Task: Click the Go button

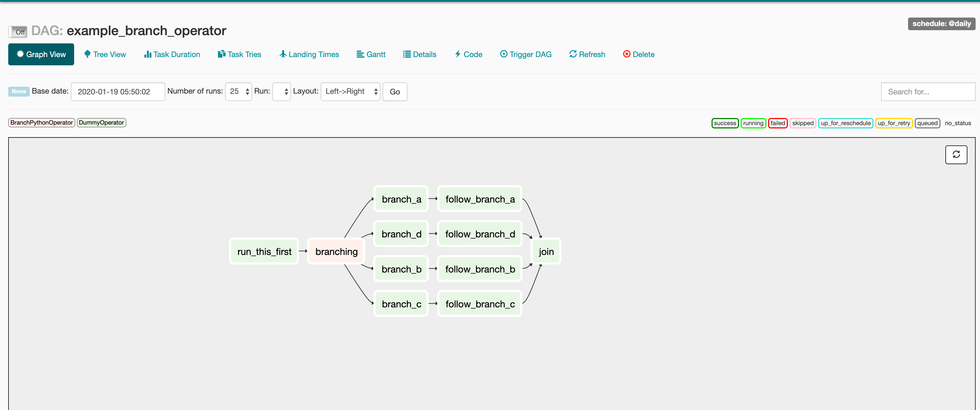Action: click(395, 92)
